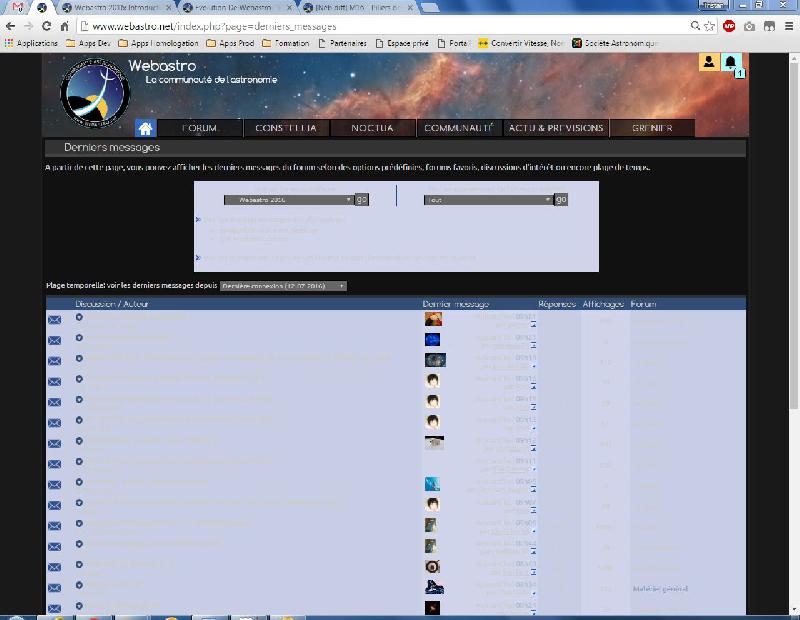Screen dimensions: 800x620
Task: Click the browser back arrow
Action: click(11, 26)
